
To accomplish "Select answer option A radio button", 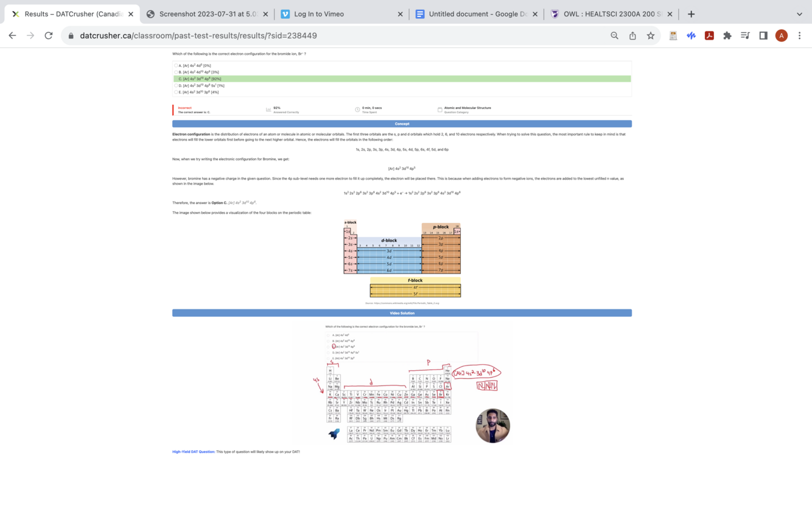I will tap(177, 65).
